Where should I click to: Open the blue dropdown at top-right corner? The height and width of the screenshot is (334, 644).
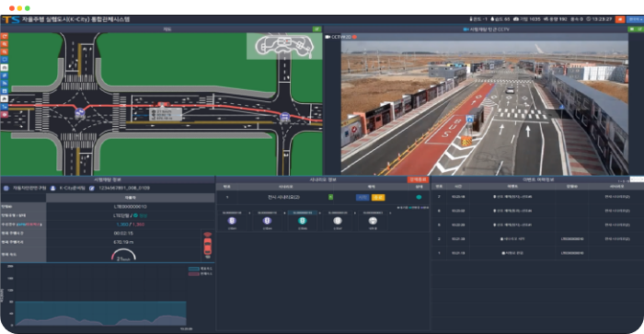[x=635, y=19]
